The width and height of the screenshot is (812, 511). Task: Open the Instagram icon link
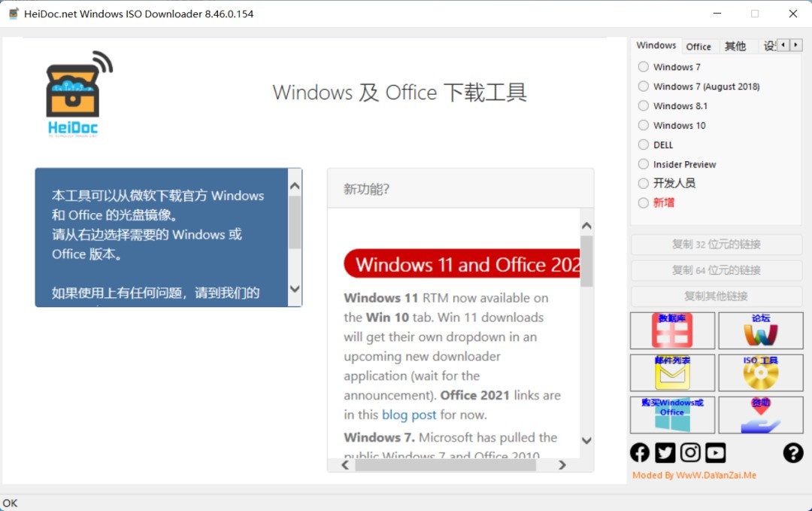(689, 452)
